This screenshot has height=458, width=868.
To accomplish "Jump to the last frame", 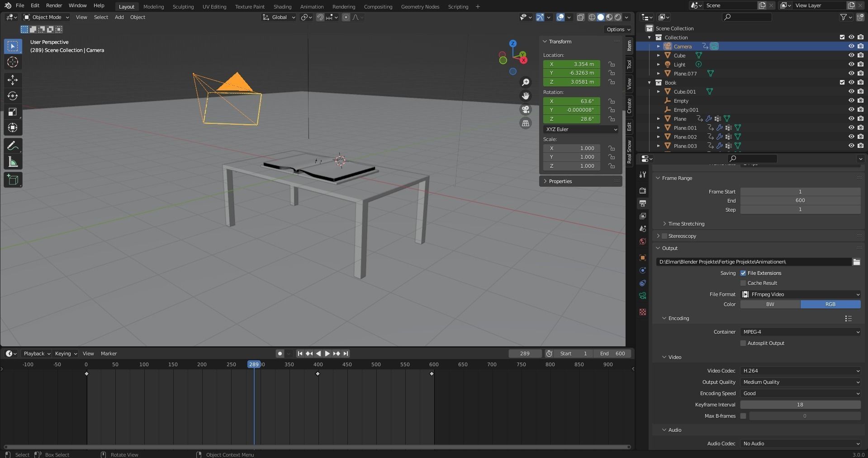I will click(346, 354).
